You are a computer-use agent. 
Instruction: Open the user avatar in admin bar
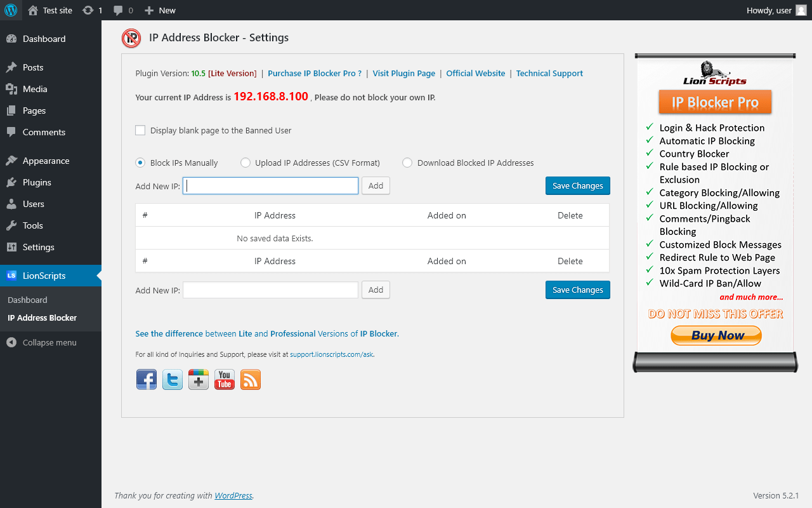(801, 10)
